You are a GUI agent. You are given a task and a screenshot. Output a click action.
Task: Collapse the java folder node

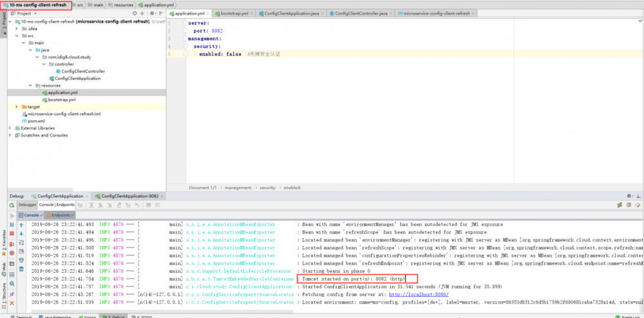point(30,50)
